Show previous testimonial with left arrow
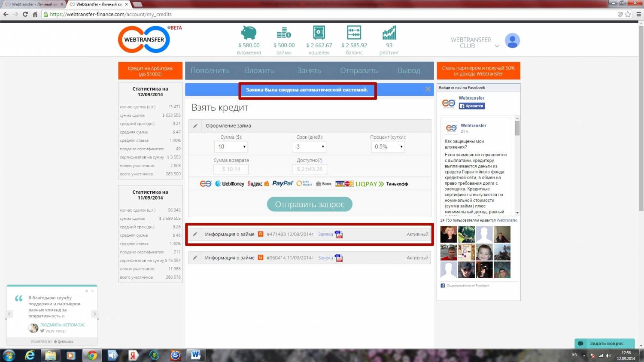This screenshot has height=362, width=644. 9,314
